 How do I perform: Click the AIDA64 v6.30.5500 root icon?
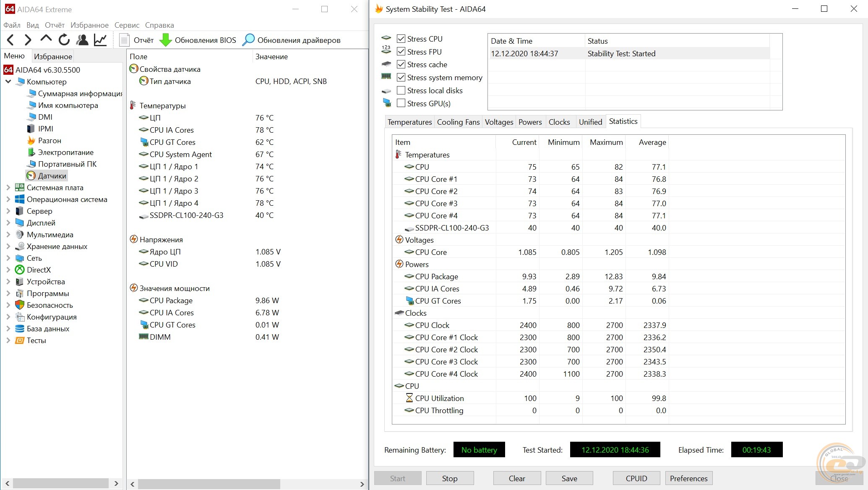coord(8,70)
